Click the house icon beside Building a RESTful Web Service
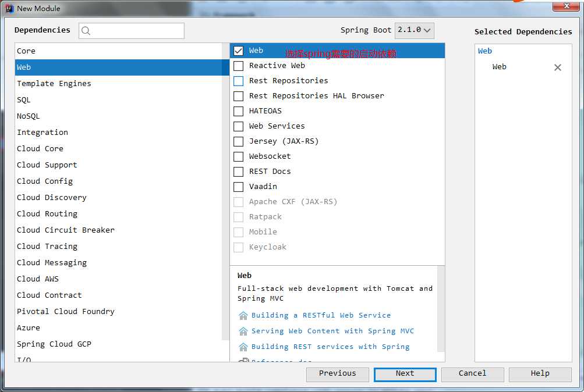Viewport: 584px width, 392px height. click(x=243, y=315)
